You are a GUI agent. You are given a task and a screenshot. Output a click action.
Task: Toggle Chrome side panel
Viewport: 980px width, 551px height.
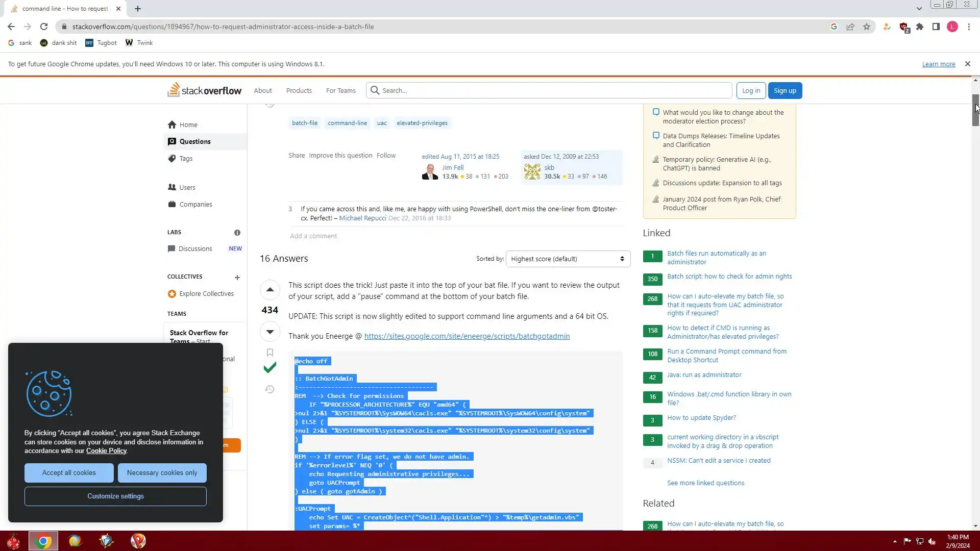[936, 27]
